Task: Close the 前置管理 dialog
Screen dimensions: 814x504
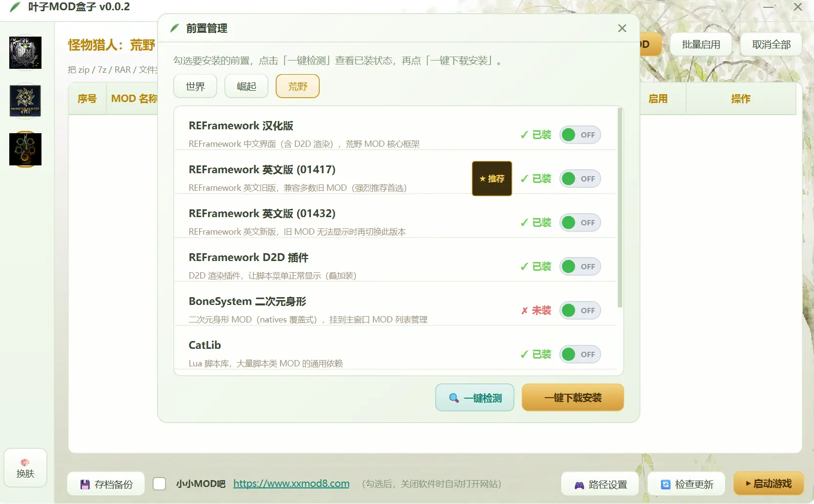Action: (622, 28)
